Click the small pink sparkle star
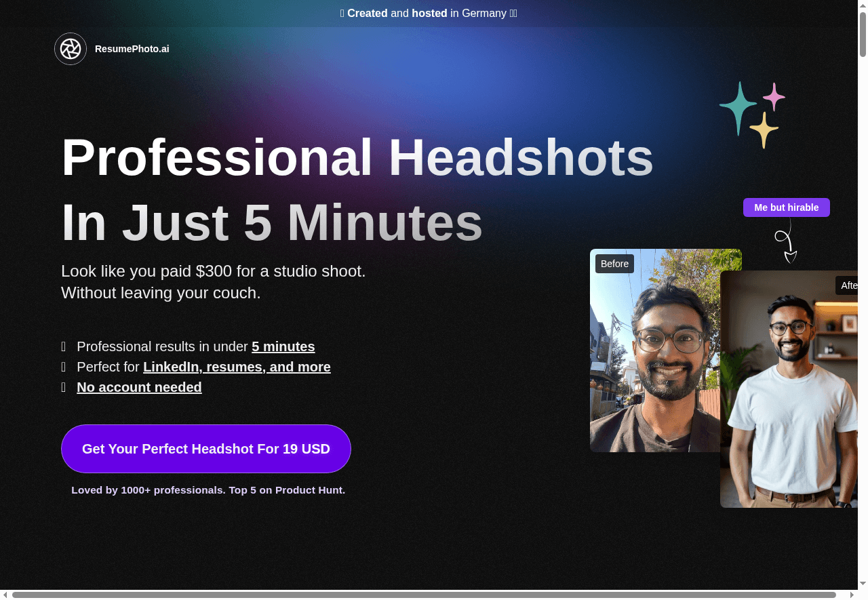Viewport: 868px width, 600px height. click(774, 97)
